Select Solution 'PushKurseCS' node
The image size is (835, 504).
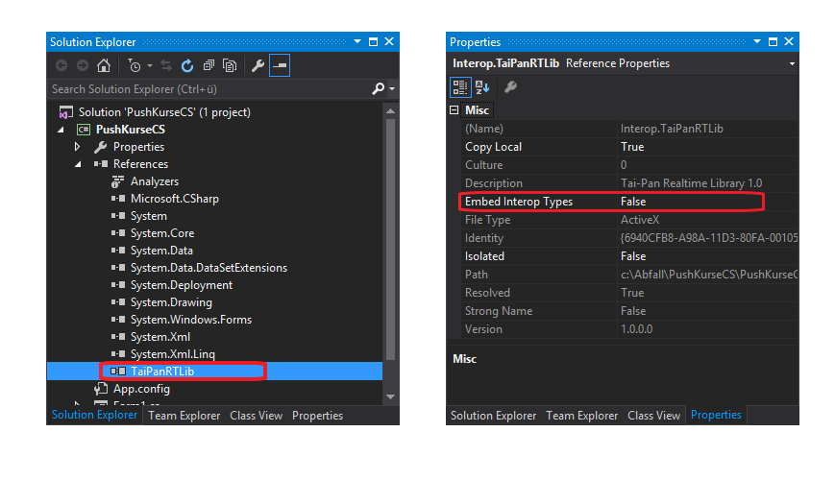pyautogui.click(x=164, y=112)
